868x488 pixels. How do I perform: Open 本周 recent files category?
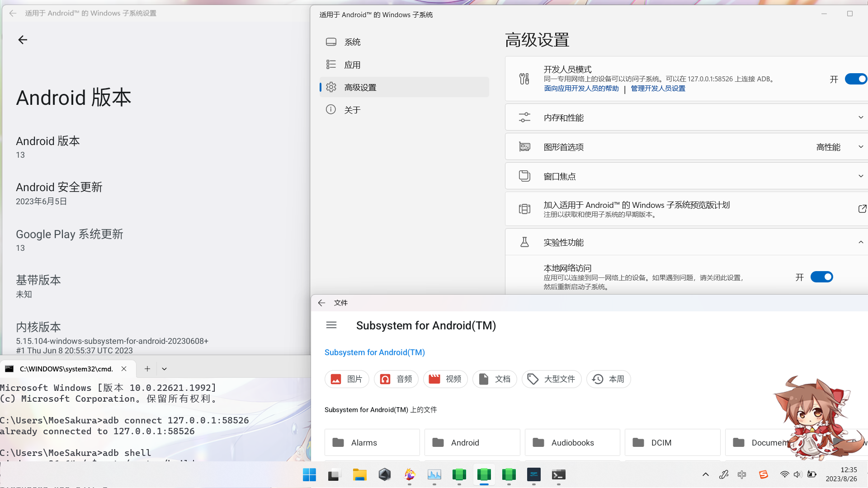608,379
